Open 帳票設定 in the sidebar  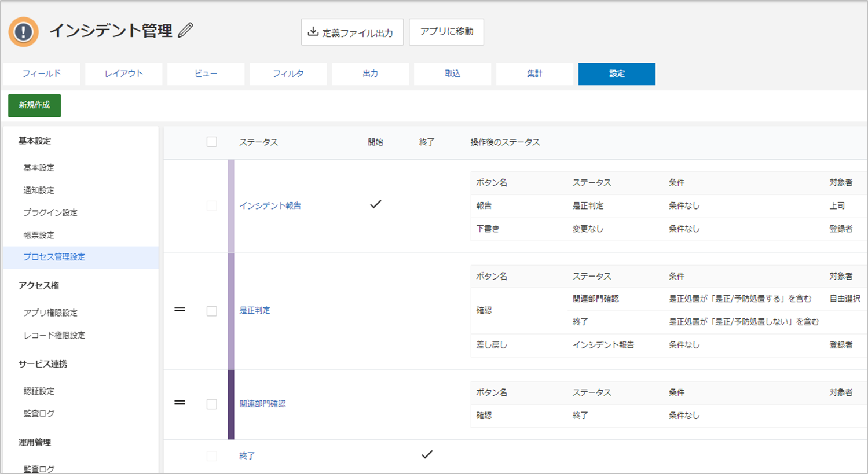(39, 235)
